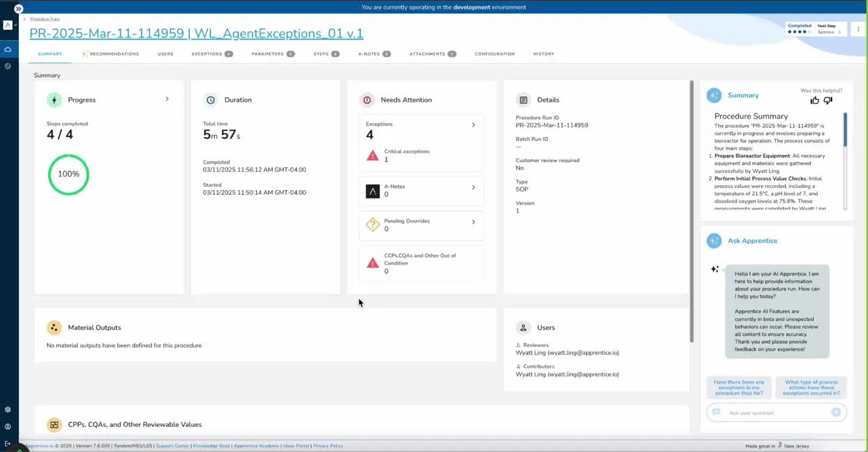Screen dimensions: 868x452
Task: Click the '4 / 4' steps completed value
Action: (x=60, y=134)
